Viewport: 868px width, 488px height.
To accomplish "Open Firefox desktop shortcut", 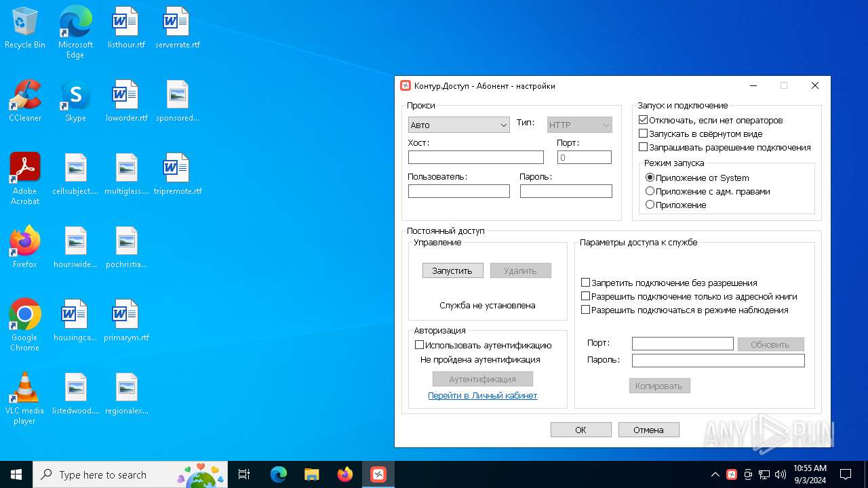I will pos(25,248).
